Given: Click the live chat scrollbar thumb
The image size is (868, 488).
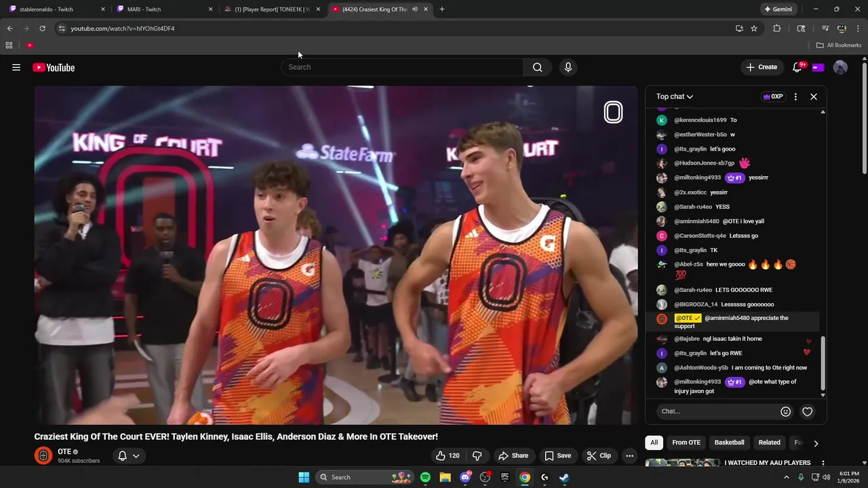Looking at the screenshot, I should (823, 363).
